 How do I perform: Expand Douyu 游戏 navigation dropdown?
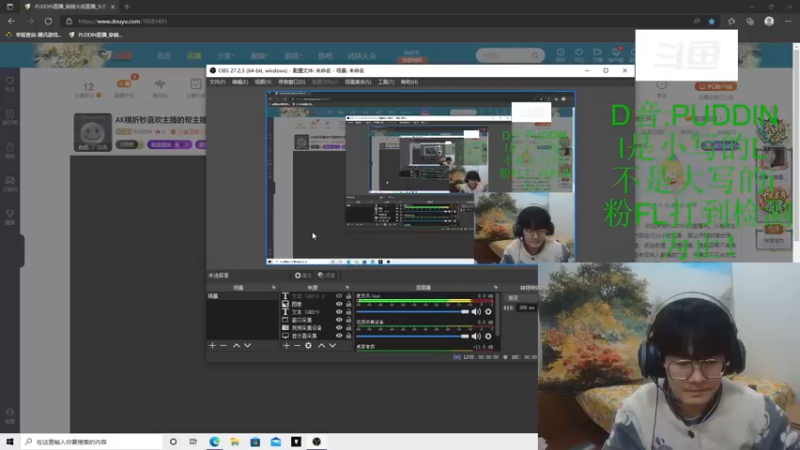click(293, 56)
